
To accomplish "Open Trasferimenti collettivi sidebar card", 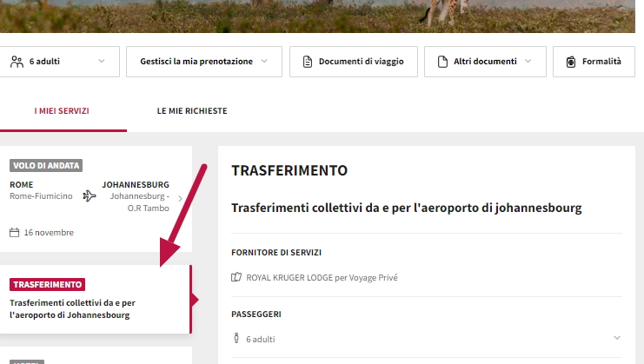I will 96,299.
